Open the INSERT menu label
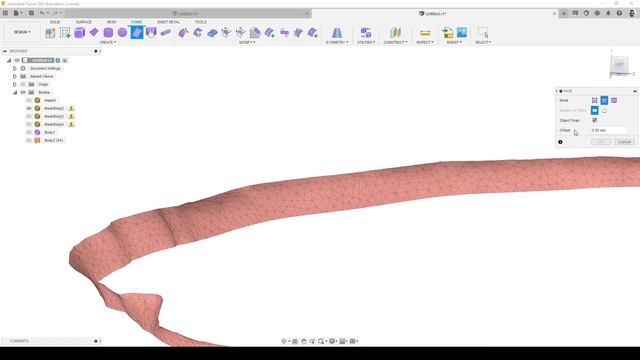Screen dimensions: 640x360 tap(454, 42)
